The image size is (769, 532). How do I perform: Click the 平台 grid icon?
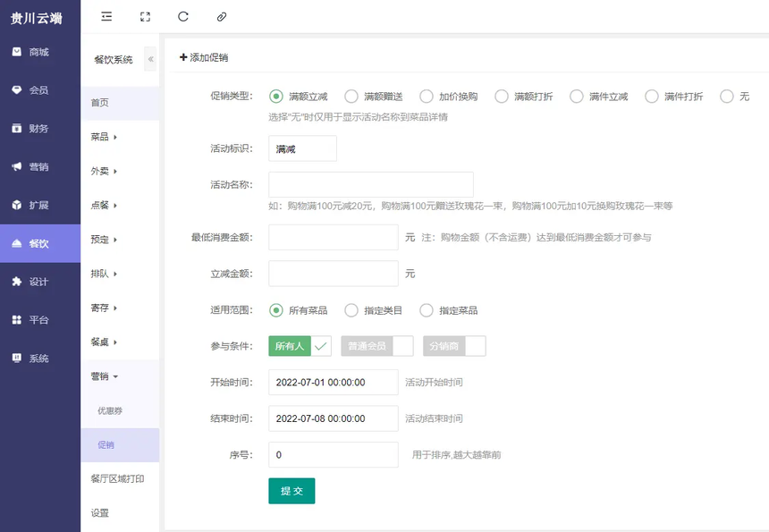click(17, 320)
